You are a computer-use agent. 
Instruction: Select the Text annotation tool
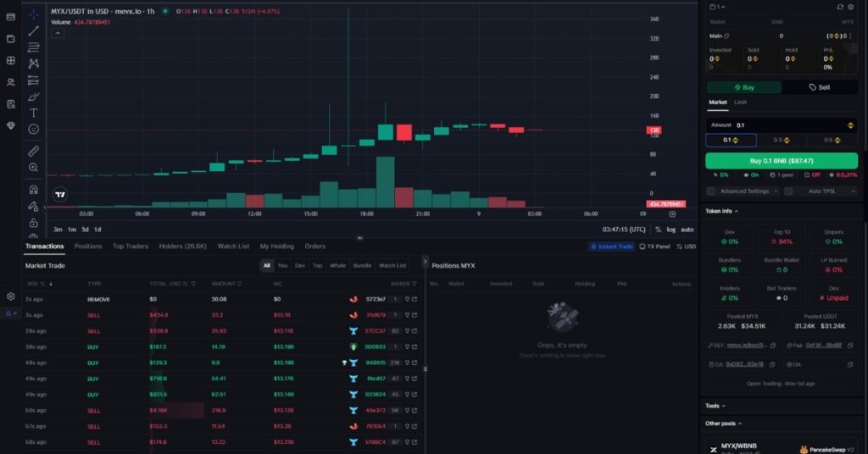click(x=33, y=113)
